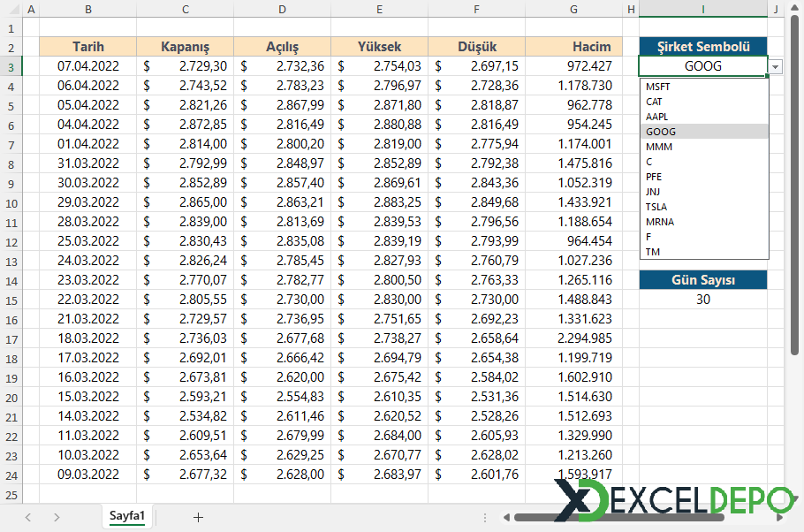Click the low price cell 2.531,36
Screen dimensions: 804x532
pos(477,397)
